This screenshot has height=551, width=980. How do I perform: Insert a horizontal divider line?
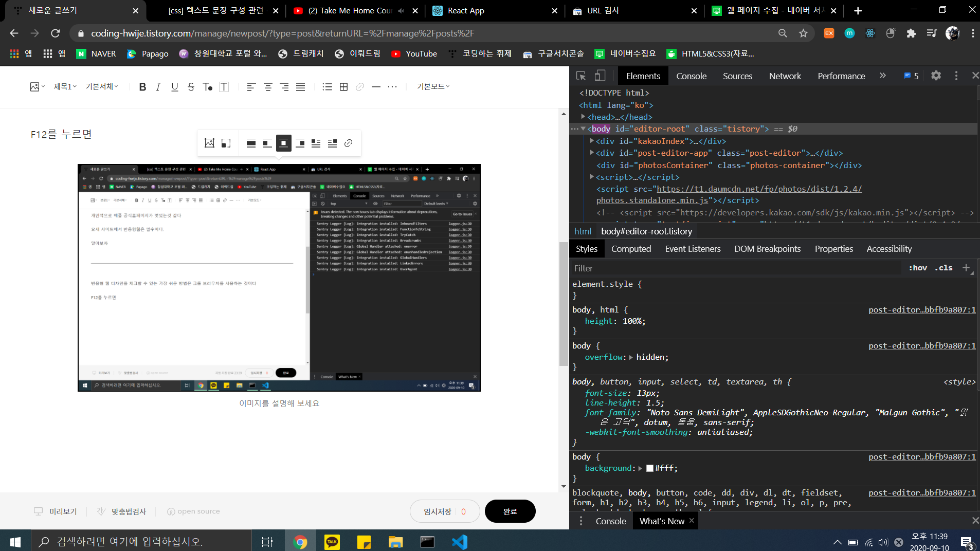[376, 87]
